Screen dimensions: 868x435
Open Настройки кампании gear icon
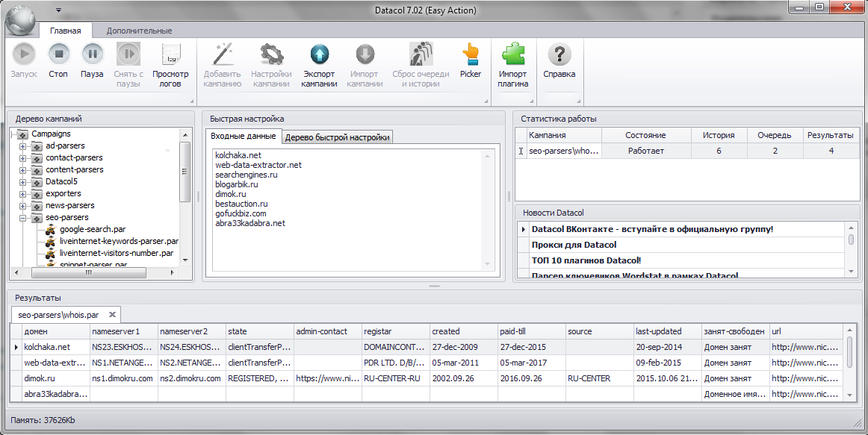271,54
